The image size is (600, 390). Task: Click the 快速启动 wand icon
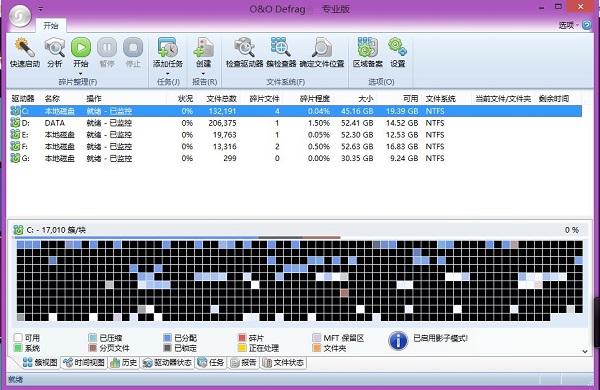[x=25, y=47]
